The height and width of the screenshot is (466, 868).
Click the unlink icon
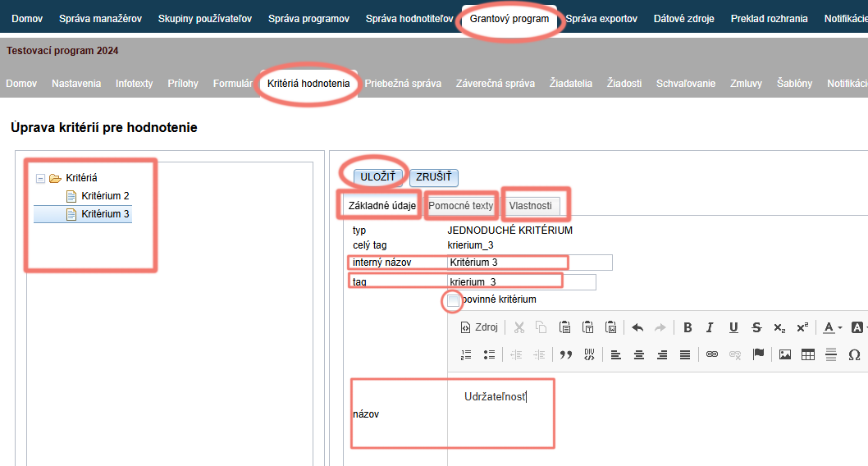734,354
